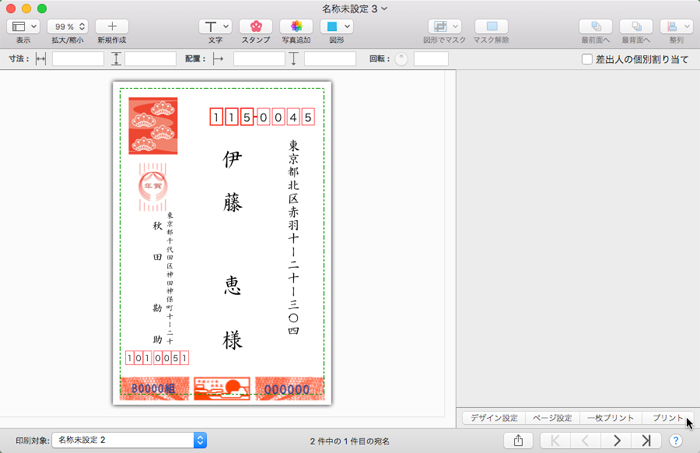This screenshot has height=453, width=700.
Task: Jump to the last addressee record
Action: point(646,440)
